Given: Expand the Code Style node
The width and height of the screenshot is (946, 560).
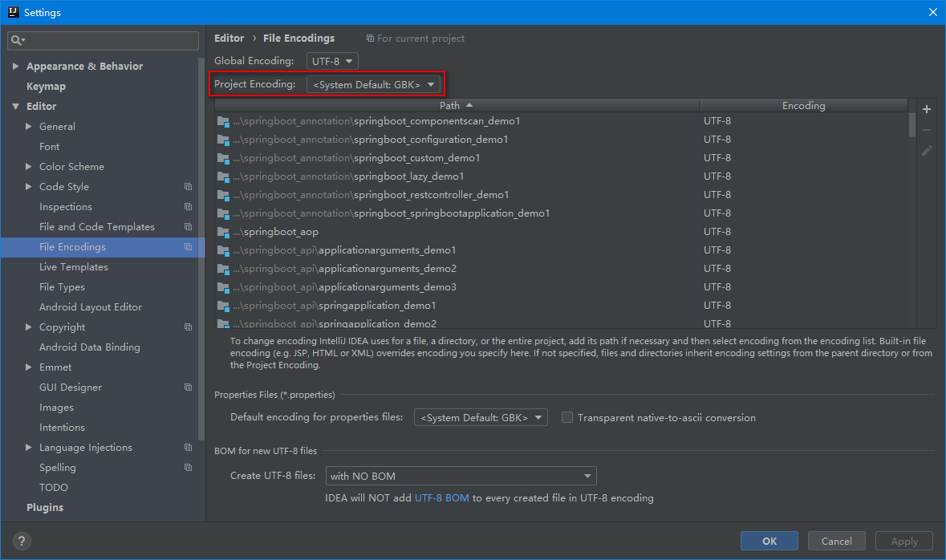Looking at the screenshot, I should pos(28,187).
